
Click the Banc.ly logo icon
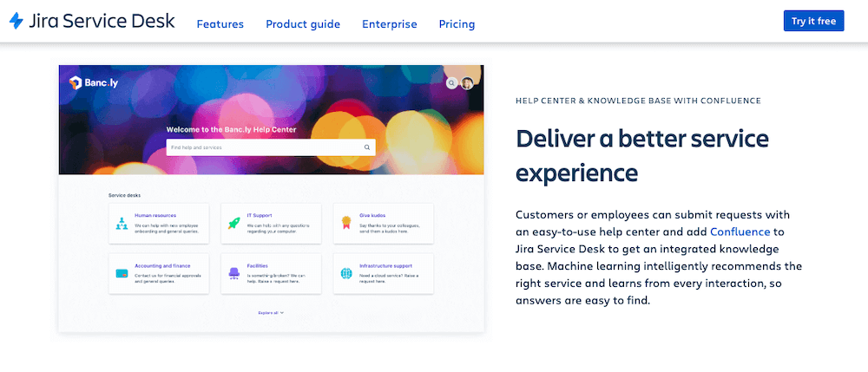[76, 83]
